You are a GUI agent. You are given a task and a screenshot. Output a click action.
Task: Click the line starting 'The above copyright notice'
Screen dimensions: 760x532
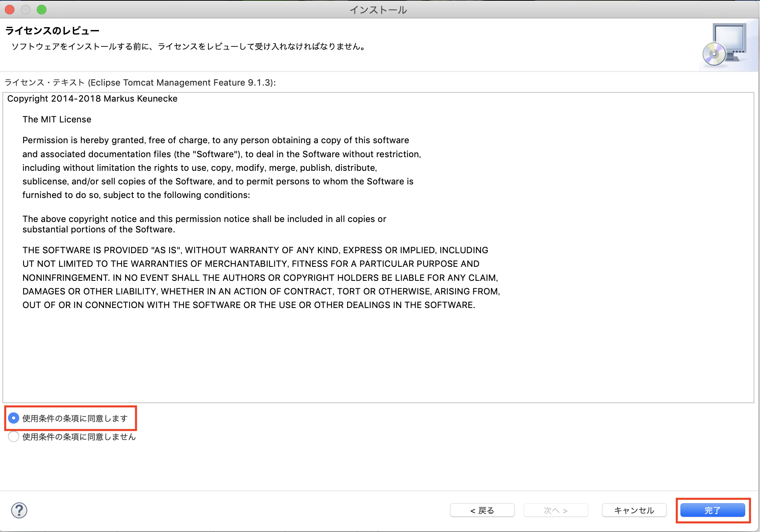tap(204, 219)
